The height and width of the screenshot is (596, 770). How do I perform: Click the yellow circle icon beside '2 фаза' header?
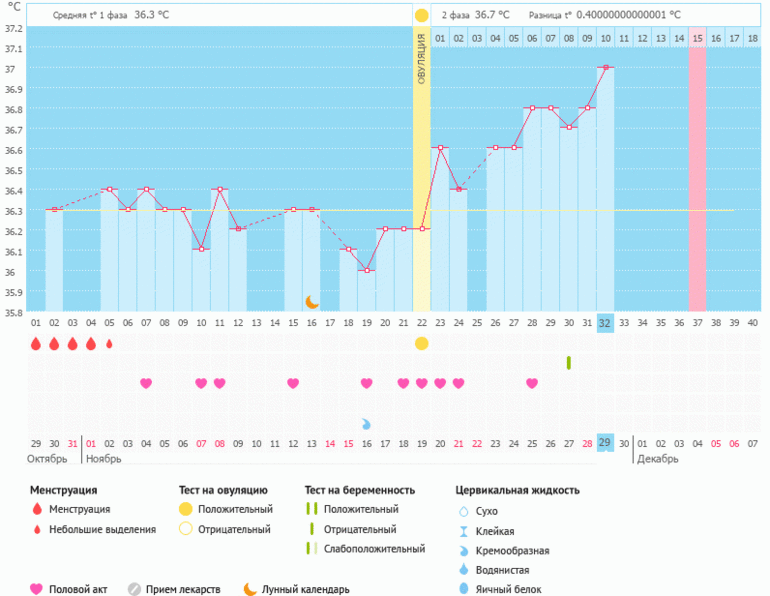click(421, 15)
